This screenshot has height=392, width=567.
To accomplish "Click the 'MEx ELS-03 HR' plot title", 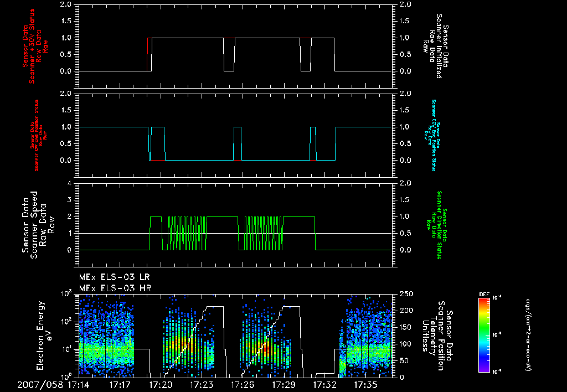I will pos(115,288).
